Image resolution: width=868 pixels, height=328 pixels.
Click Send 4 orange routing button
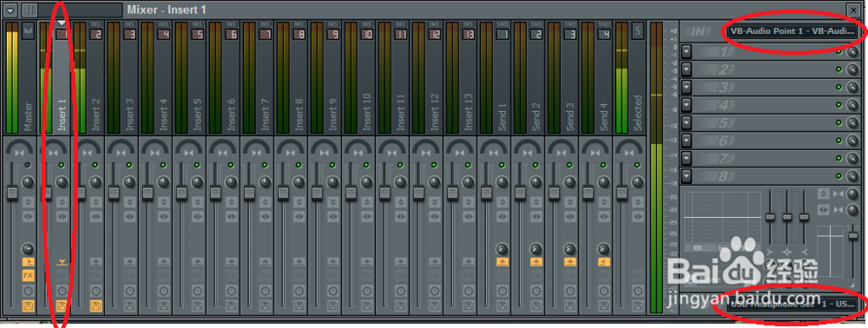(603, 262)
